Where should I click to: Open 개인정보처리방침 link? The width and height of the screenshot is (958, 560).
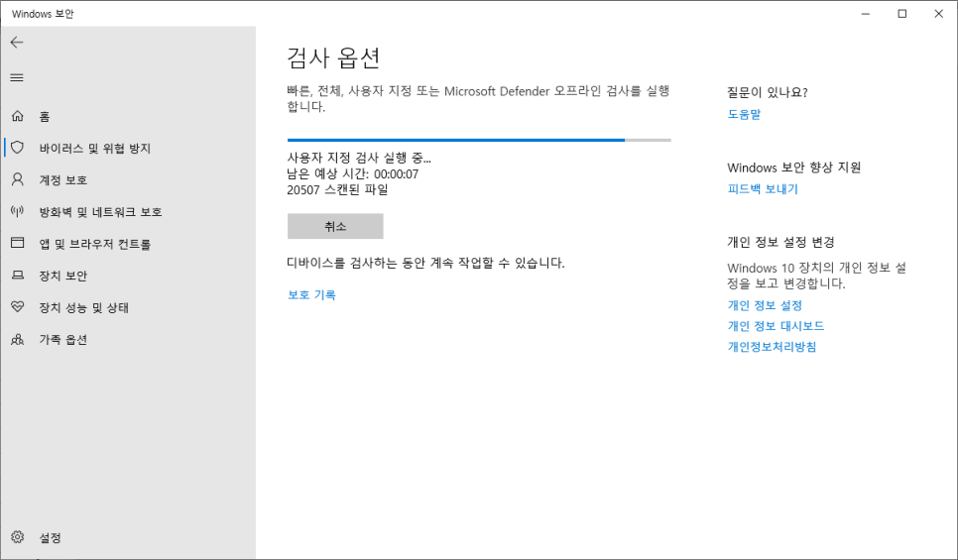pos(772,346)
